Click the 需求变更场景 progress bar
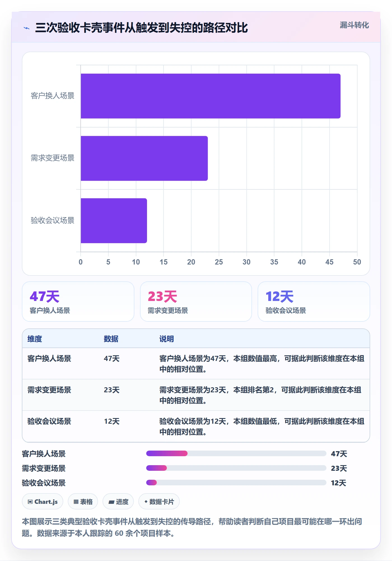Viewport: 392px width, 561px height. 236,468
